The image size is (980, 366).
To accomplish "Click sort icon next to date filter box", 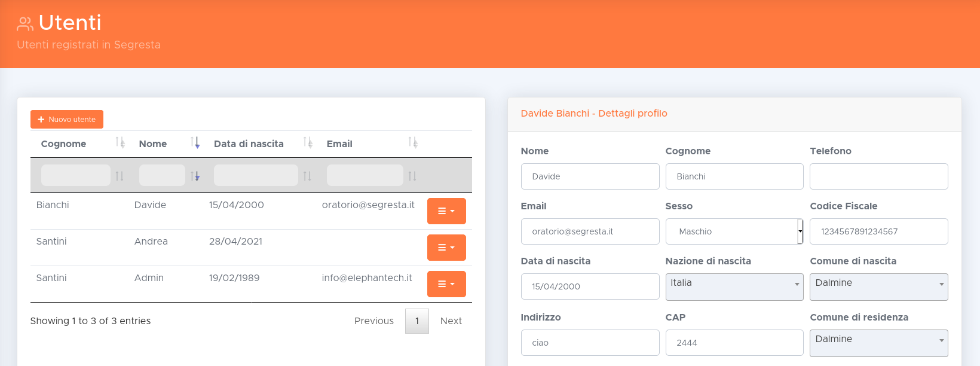I will 307,176.
